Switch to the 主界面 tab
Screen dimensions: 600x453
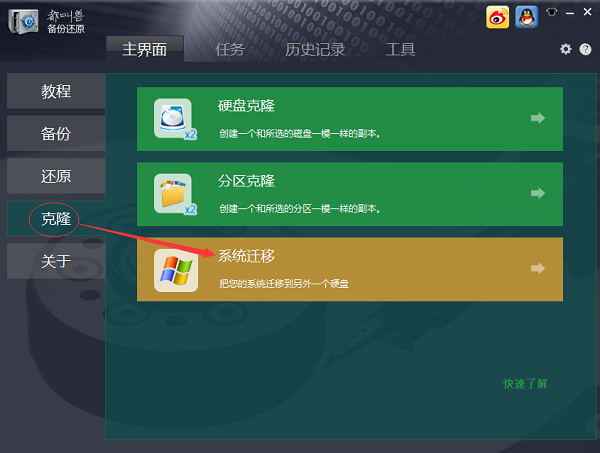[152, 49]
